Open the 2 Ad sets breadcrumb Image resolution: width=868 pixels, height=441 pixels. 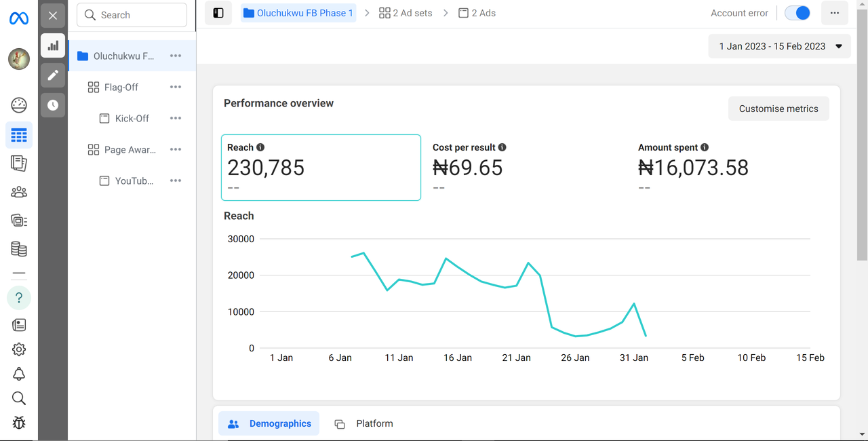[406, 13]
